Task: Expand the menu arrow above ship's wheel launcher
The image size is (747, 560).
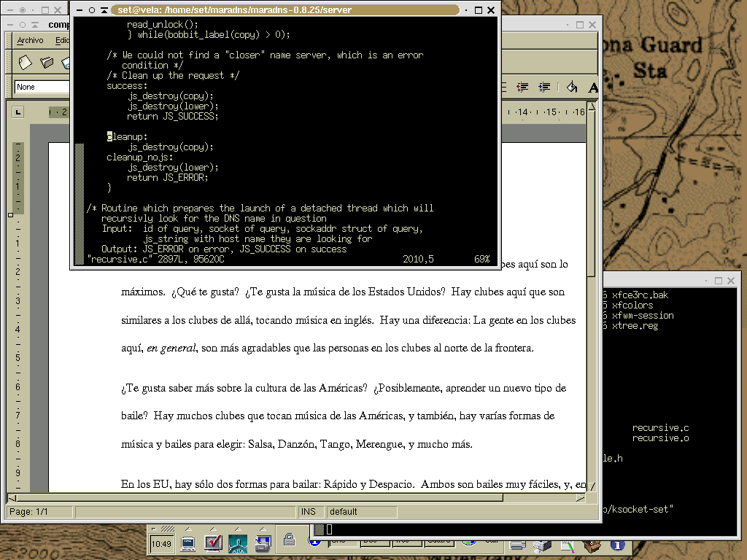Action: (238, 529)
